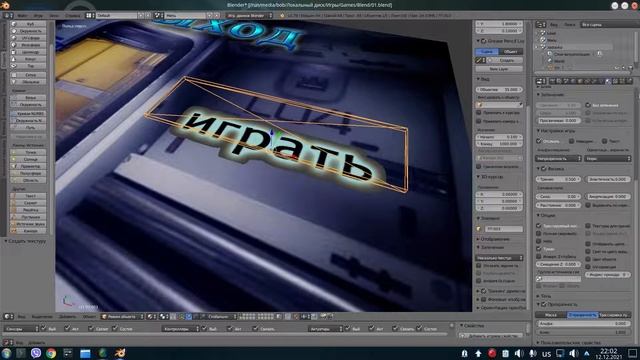Open the 3D View editor type selector
The image size is (640, 360).
8,316
